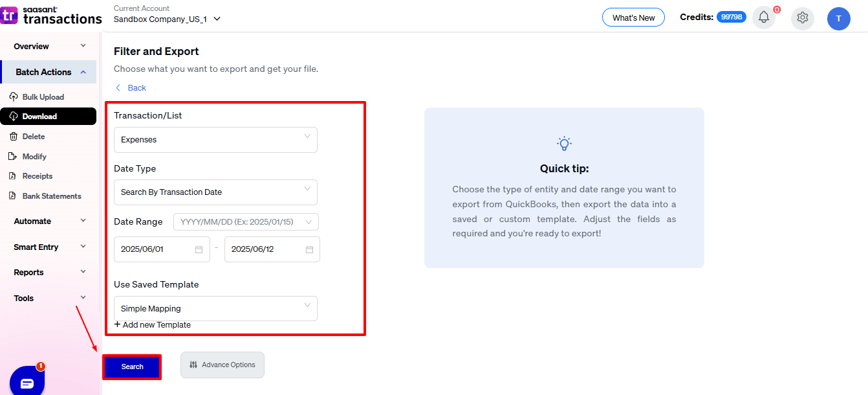
Task: Open the chat support bubble icon
Action: (27, 382)
